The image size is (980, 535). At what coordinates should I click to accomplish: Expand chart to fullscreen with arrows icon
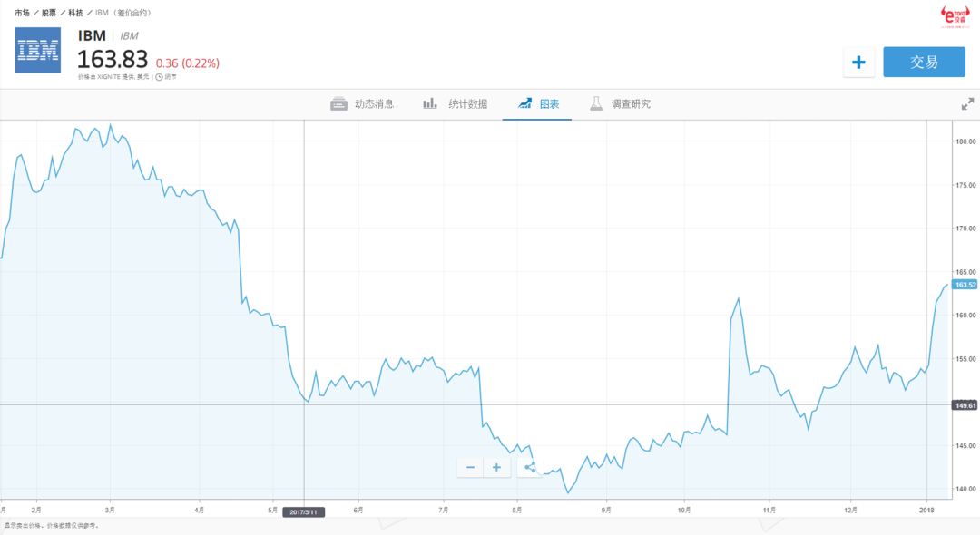tap(967, 104)
